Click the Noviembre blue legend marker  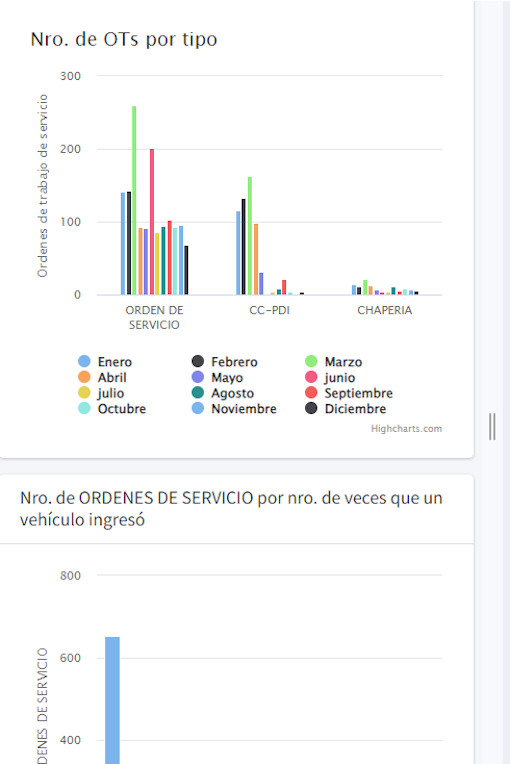coord(198,408)
